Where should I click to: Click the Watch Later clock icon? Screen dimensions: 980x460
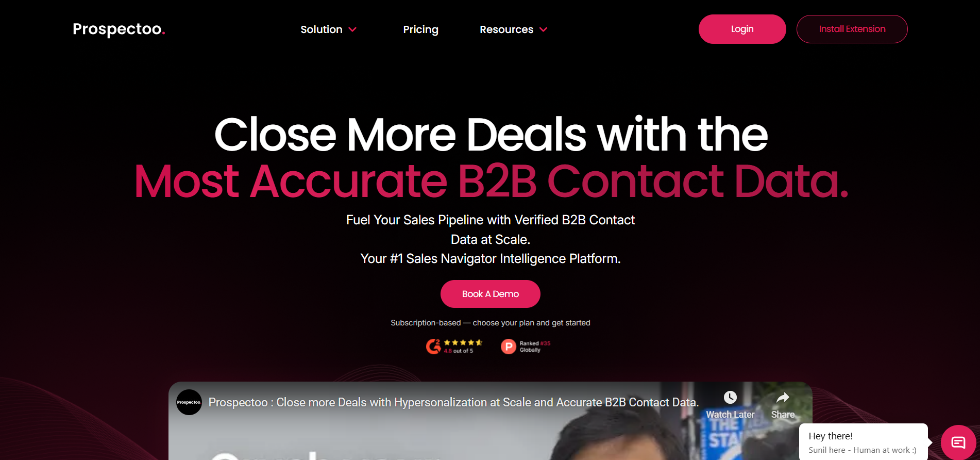click(730, 397)
